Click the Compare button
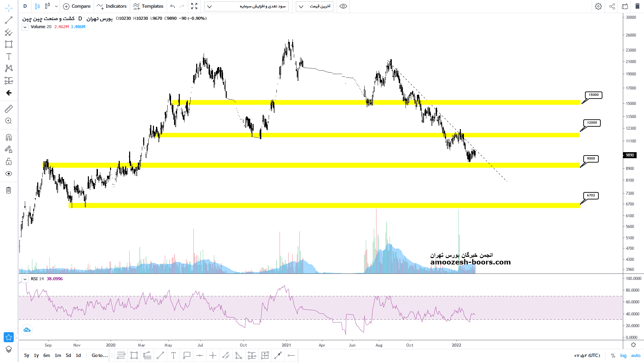The image size is (644, 362). pyautogui.click(x=77, y=6)
